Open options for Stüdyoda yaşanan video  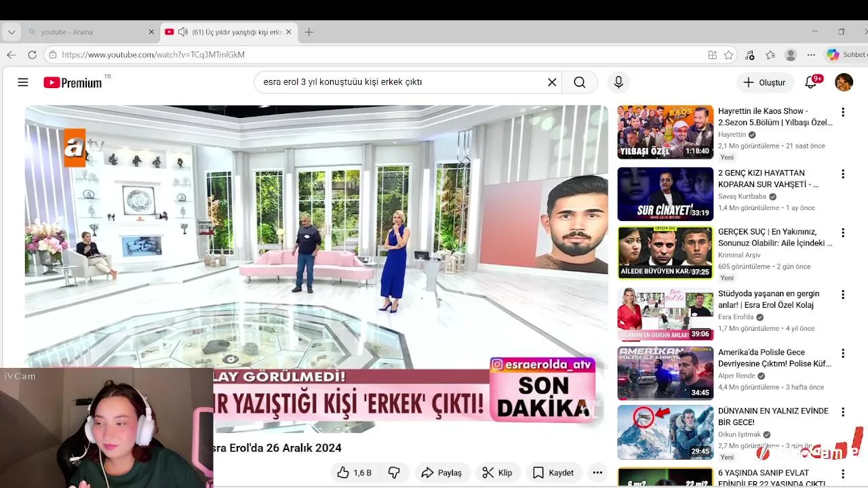pos(843,295)
